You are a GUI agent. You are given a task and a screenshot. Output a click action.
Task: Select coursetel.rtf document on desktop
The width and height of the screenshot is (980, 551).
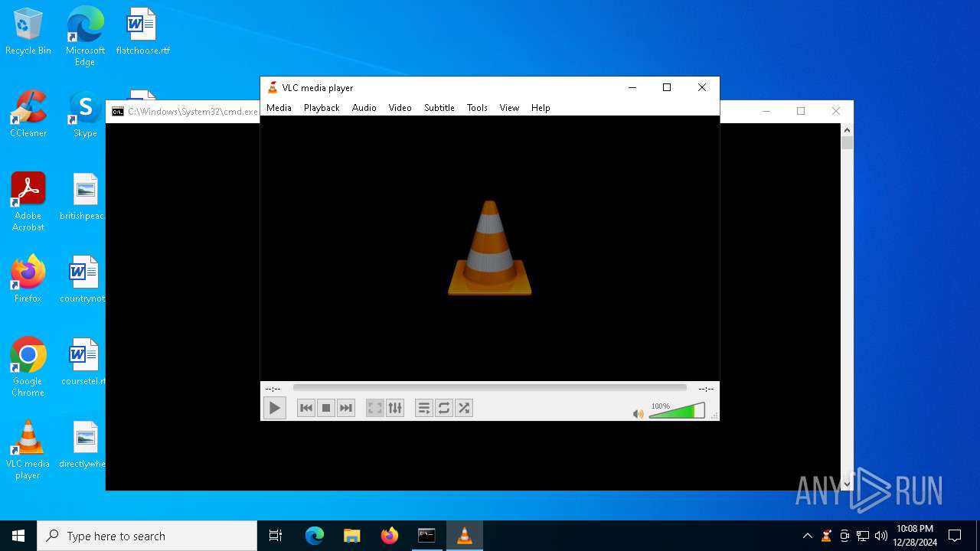point(85,363)
